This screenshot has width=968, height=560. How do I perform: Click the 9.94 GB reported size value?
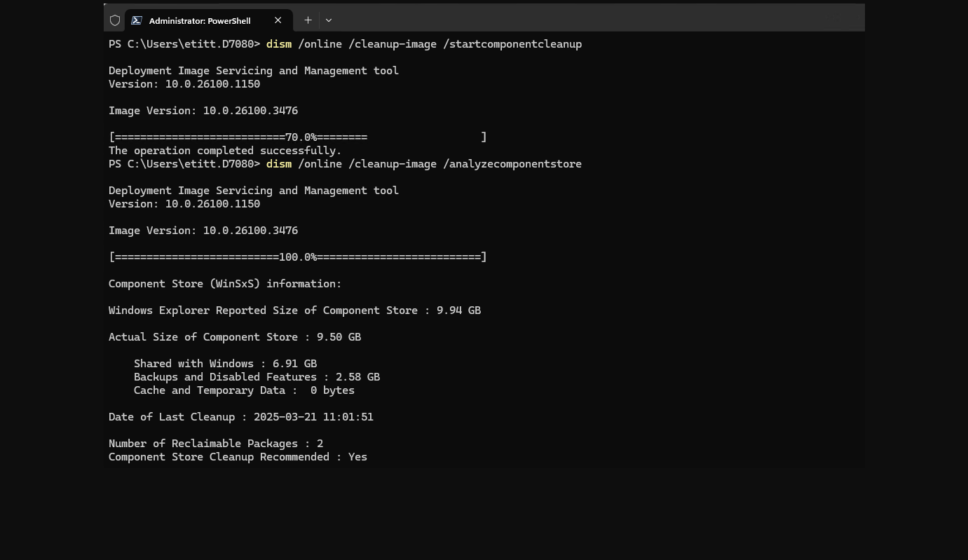pos(458,310)
